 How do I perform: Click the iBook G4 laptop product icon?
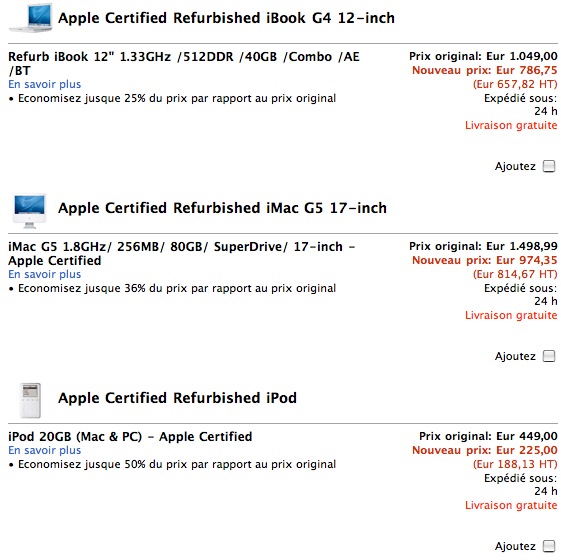click(x=31, y=18)
